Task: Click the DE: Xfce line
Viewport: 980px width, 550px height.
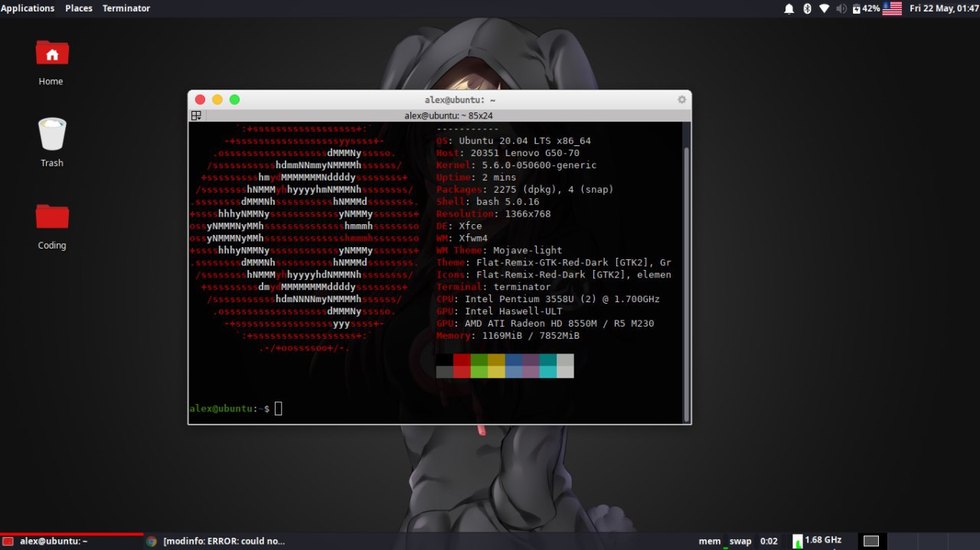Action: [x=459, y=226]
